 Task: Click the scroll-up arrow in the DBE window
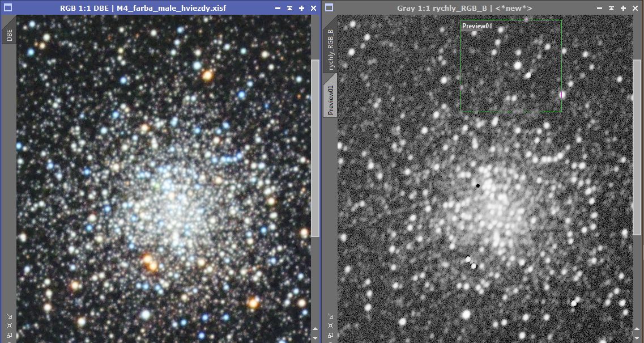[x=315, y=329]
